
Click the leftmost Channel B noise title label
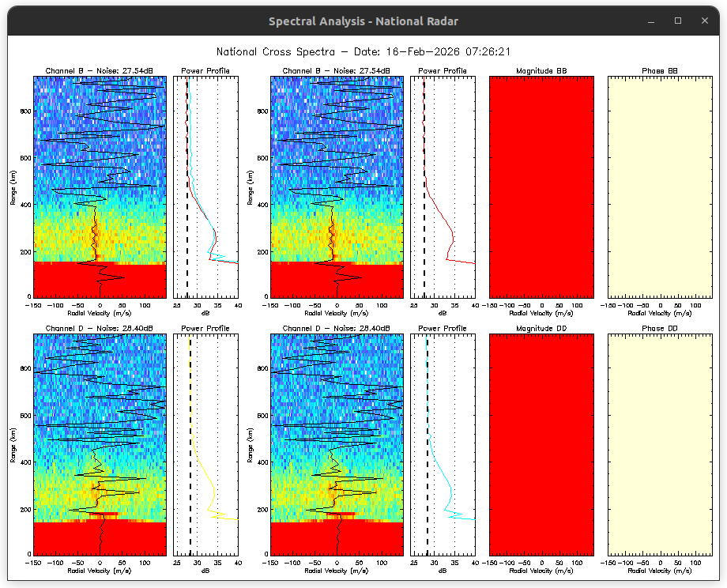[x=100, y=71]
